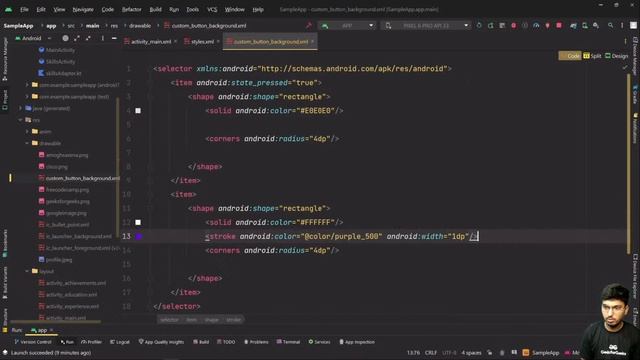This screenshot has width=640, height=360.
Task: Open the File menu
Action: [x=24, y=9]
